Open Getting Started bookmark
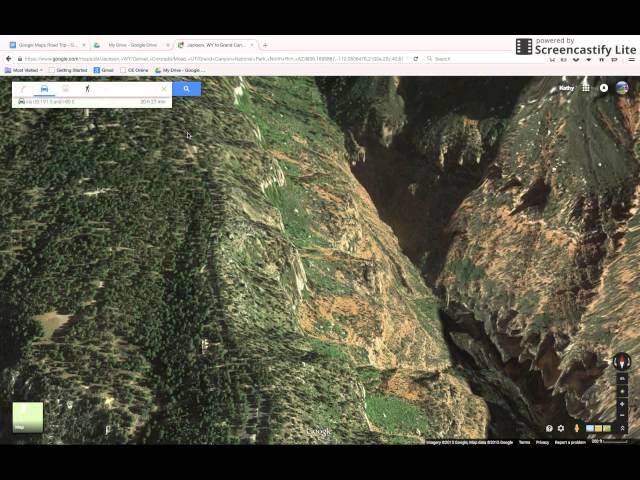The image size is (640, 480). click(68, 70)
